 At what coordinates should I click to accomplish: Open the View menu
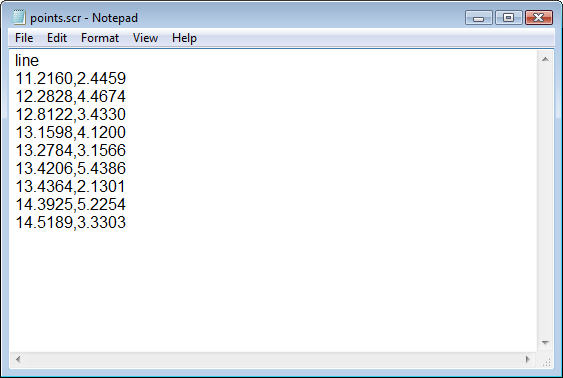pyautogui.click(x=145, y=38)
